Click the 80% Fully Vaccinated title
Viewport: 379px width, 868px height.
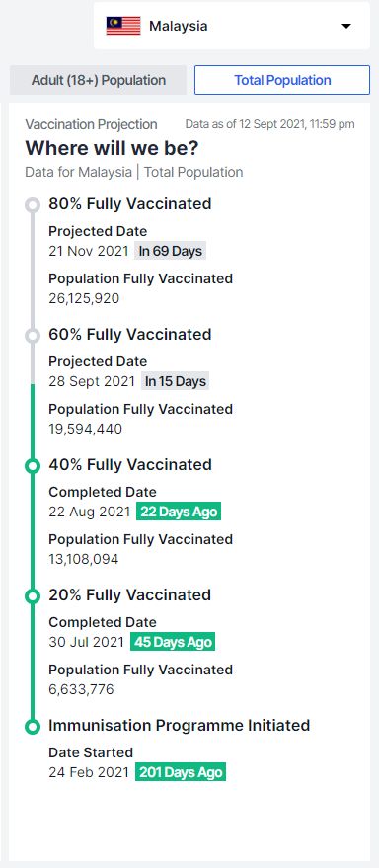(130, 204)
